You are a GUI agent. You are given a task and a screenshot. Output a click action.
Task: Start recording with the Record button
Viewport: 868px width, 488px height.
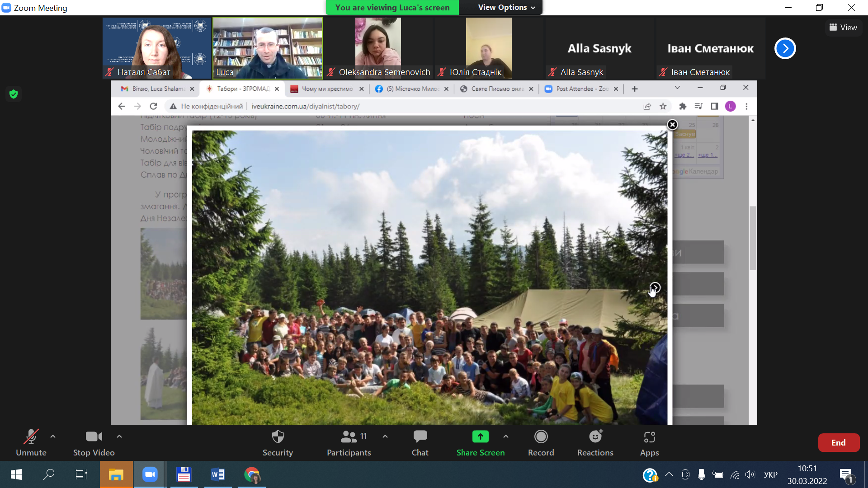(541, 442)
